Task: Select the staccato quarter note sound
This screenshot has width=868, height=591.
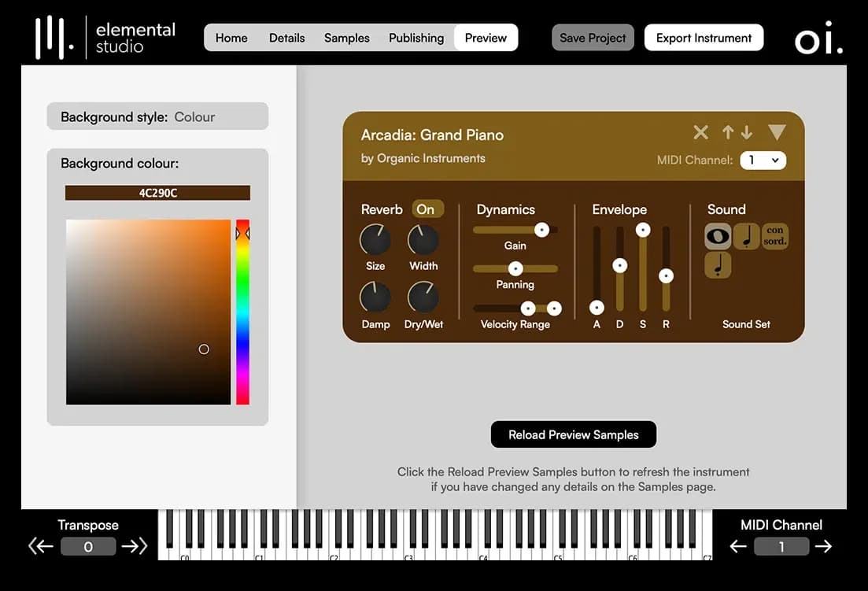Action: pyautogui.click(x=717, y=266)
